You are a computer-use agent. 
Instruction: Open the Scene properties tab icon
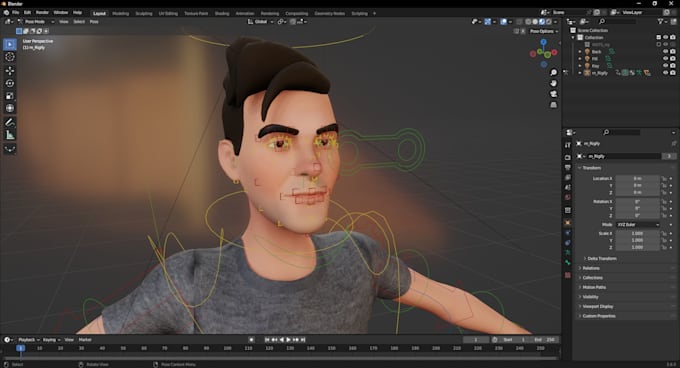coord(568,187)
